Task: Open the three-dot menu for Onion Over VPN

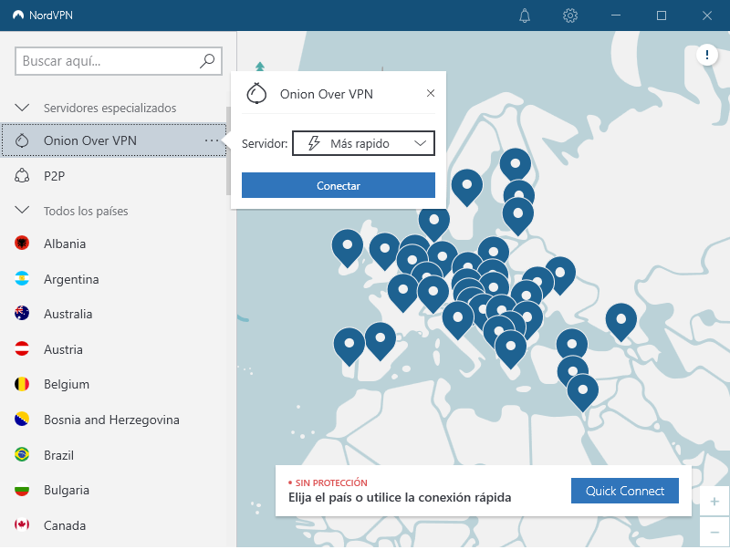Action: pos(212,140)
